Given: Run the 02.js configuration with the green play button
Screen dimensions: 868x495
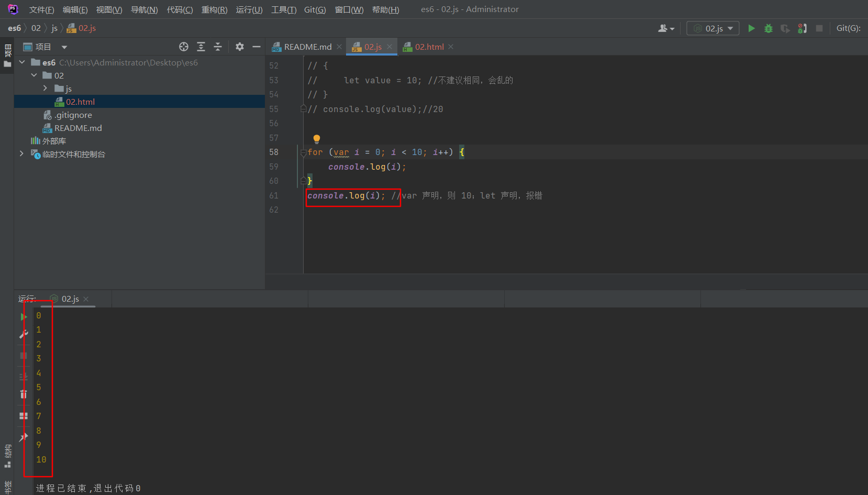Looking at the screenshot, I should click(x=751, y=28).
